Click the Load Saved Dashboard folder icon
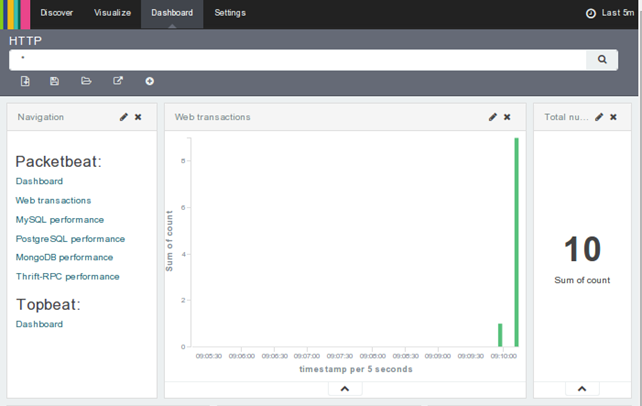 (86, 81)
